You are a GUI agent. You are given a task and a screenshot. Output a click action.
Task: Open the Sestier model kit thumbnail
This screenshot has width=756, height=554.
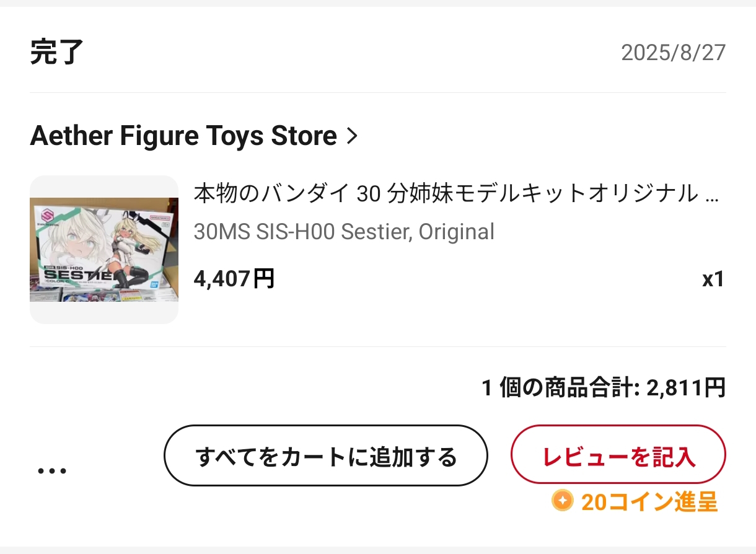click(x=104, y=250)
